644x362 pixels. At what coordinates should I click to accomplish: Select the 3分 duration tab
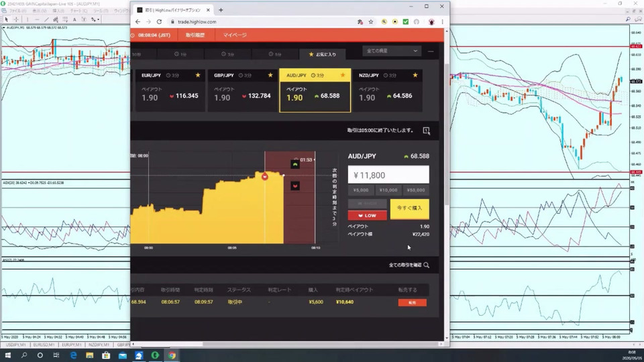tap(227, 54)
